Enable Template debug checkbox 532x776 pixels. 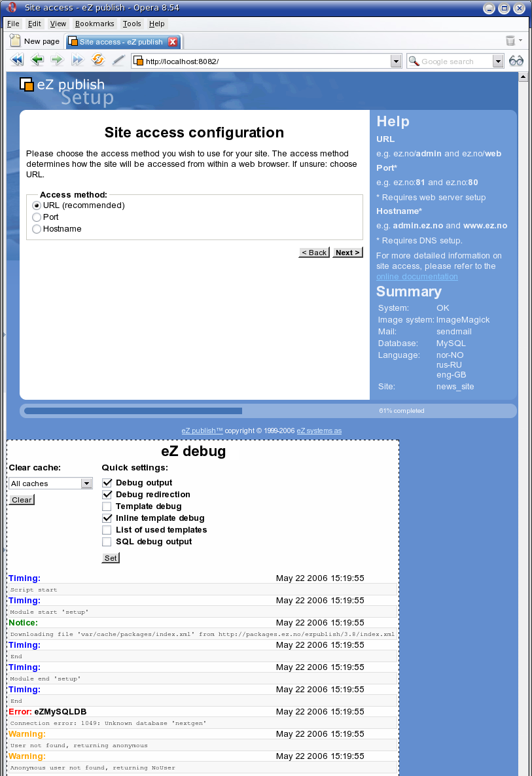pyautogui.click(x=107, y=506)
